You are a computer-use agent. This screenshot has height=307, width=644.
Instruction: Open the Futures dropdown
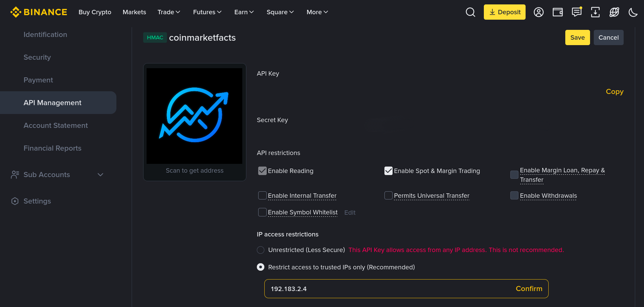(x=207, y=12)
